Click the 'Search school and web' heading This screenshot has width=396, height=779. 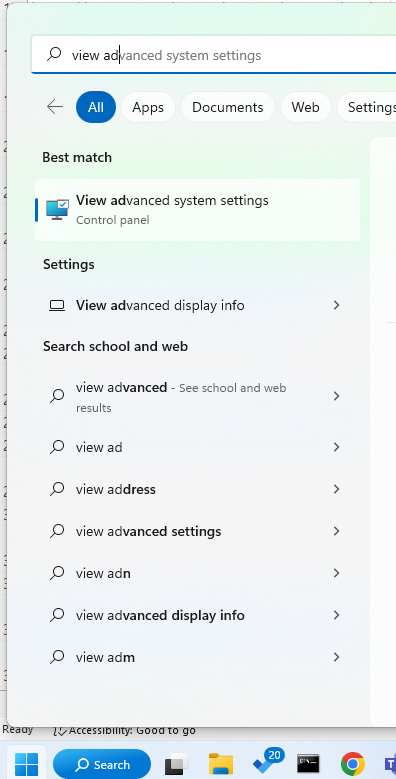pos(115,346)
